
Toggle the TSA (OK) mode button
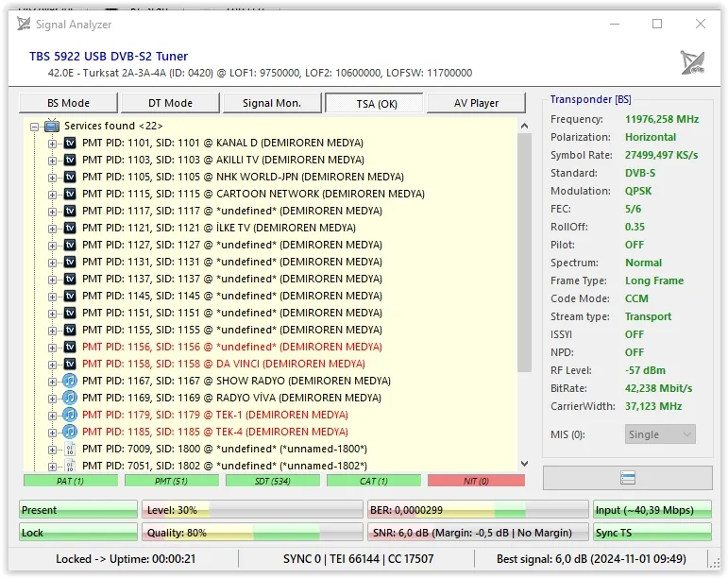[x=375, y=103]
